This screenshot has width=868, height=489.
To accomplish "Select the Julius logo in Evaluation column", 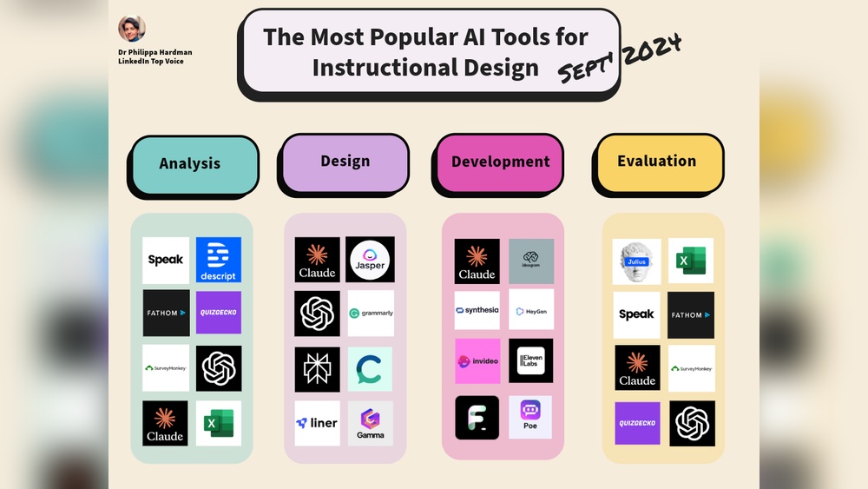I will tap(636, 262).
